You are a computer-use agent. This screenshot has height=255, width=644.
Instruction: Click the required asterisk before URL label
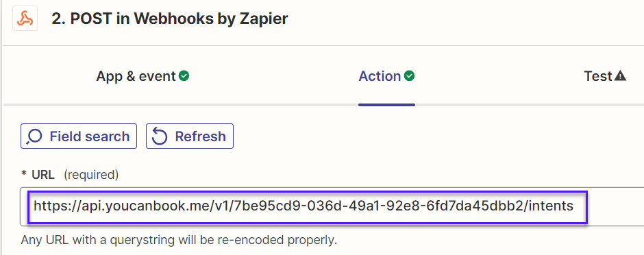click(x=24, y=175)
